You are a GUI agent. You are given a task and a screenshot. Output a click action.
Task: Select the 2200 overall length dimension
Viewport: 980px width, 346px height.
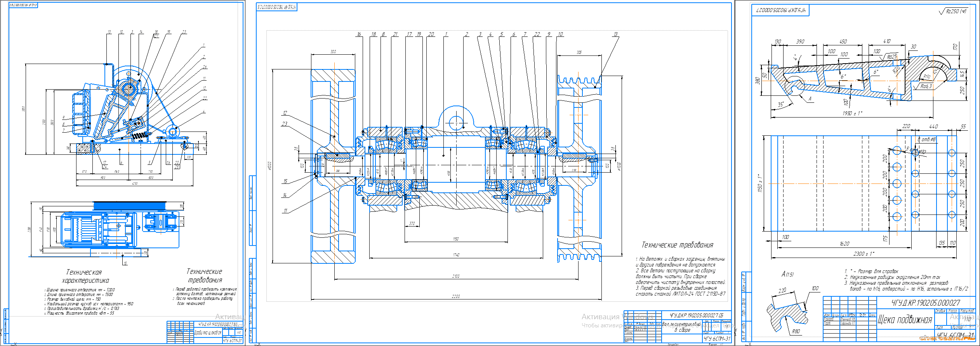pyautogui.click(x=456, y=296)
